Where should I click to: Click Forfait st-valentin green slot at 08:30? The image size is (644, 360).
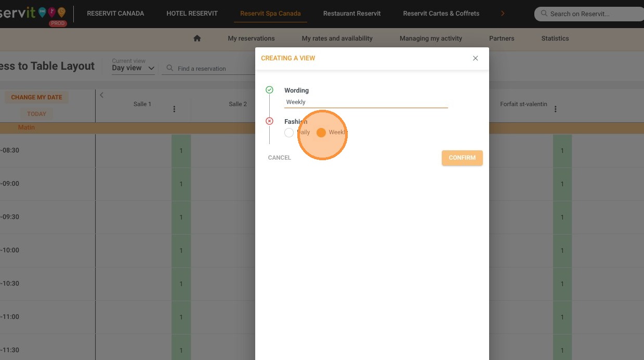(x=562, y=151)
